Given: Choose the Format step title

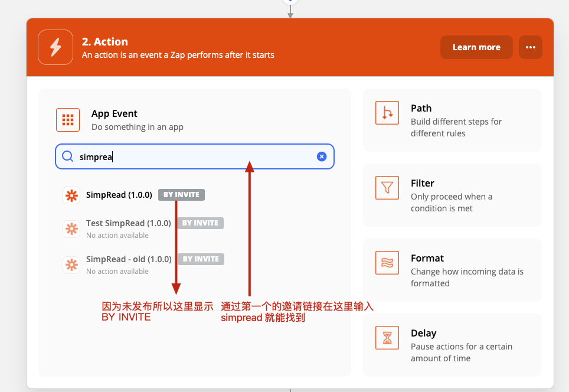Looking at the screenshot, I should pos(427,258).
